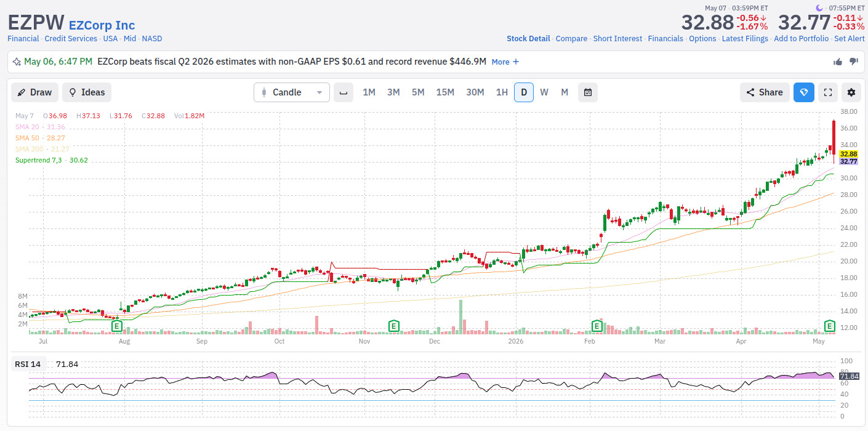Viewport: 868px width, 431px height.
Task: Select the chart scale bracket icon
Action: (344, 92)
